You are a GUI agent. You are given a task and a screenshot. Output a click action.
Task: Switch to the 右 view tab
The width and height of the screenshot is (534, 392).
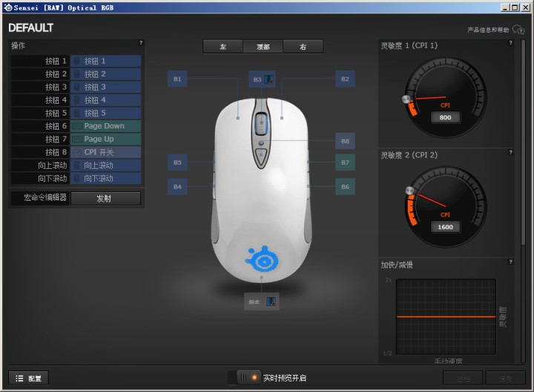(303, 47)
